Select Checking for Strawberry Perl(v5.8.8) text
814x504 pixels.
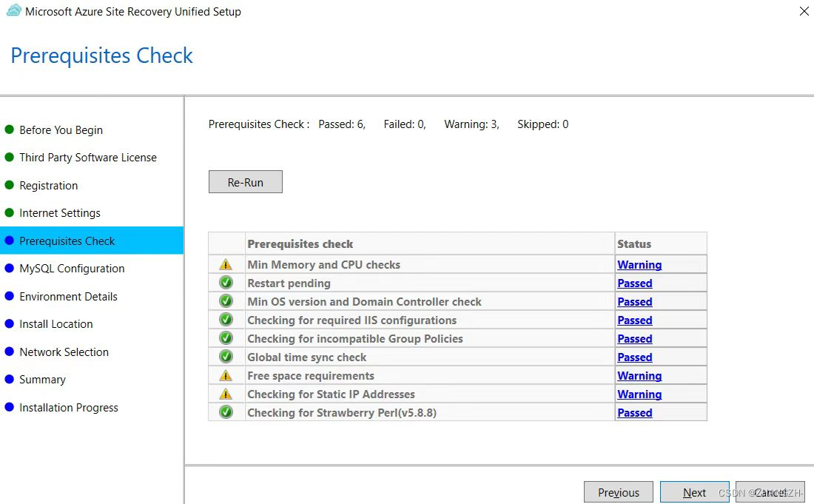pos(342,413)
